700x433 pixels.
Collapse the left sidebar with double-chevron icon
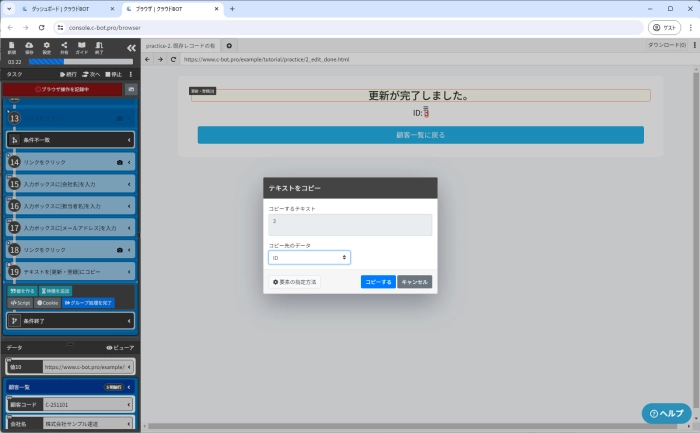(x=131, y=47)
